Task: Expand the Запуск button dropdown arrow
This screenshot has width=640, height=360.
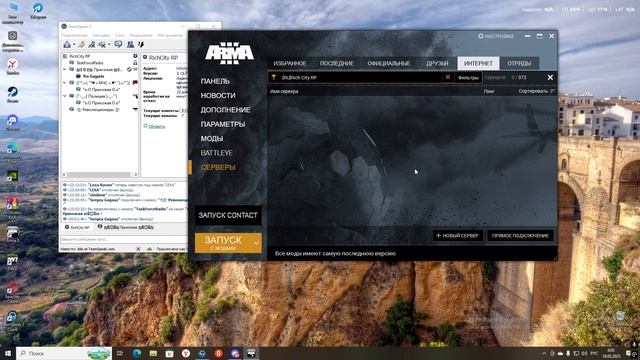Action: click(x=256, y=243)
